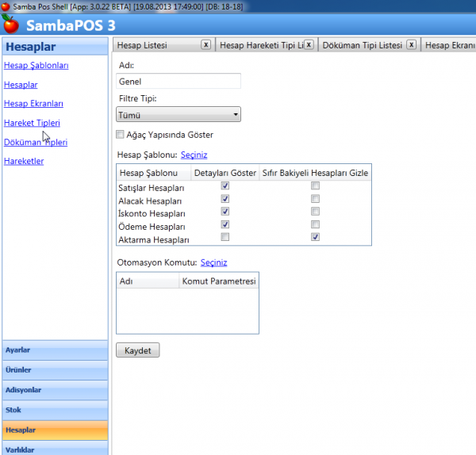Click the Adı text field
The height and width of the screenshot is (455, 476).
(x=178, y=81)
